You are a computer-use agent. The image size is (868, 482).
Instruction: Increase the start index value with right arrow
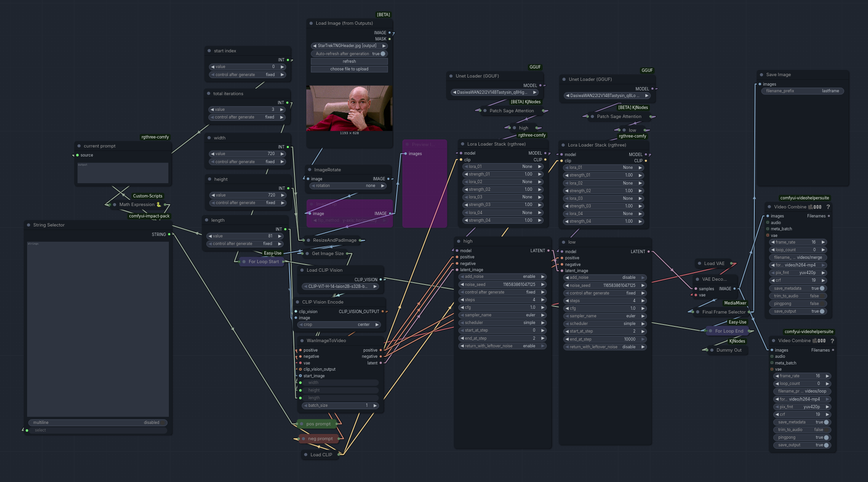[x=282, y=67]
